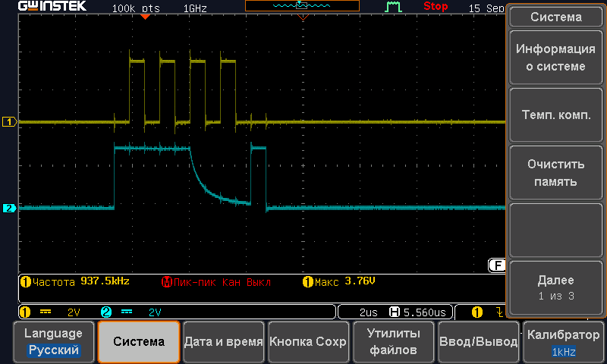Image resolution: width=607 pixels, height=364 pixels.
Task: Click the Очистить память button
Action: click(x=556, y=173)
